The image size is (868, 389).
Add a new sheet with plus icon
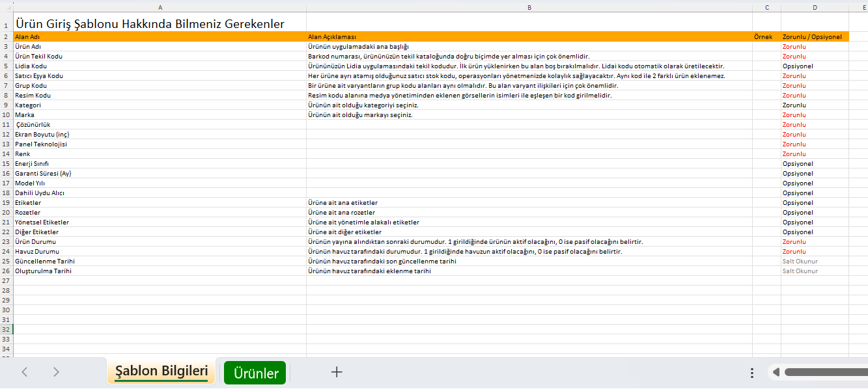(x=337, y=372)
